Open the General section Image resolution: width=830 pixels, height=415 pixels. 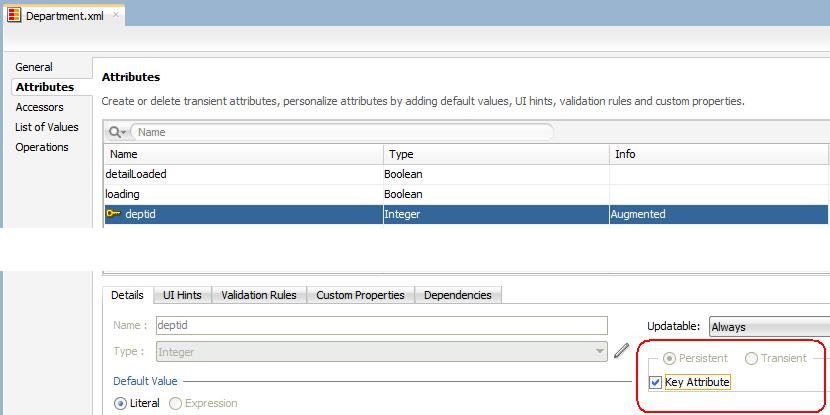click(x=34, y=67)
